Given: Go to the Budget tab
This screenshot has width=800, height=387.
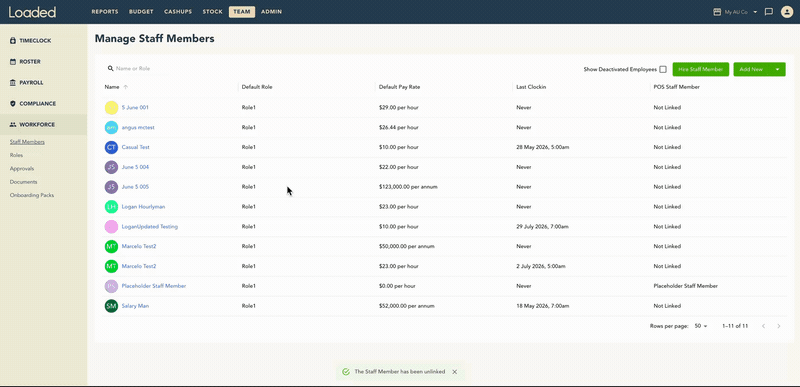Looking at the screenshot, I should [x=141, y=12].
